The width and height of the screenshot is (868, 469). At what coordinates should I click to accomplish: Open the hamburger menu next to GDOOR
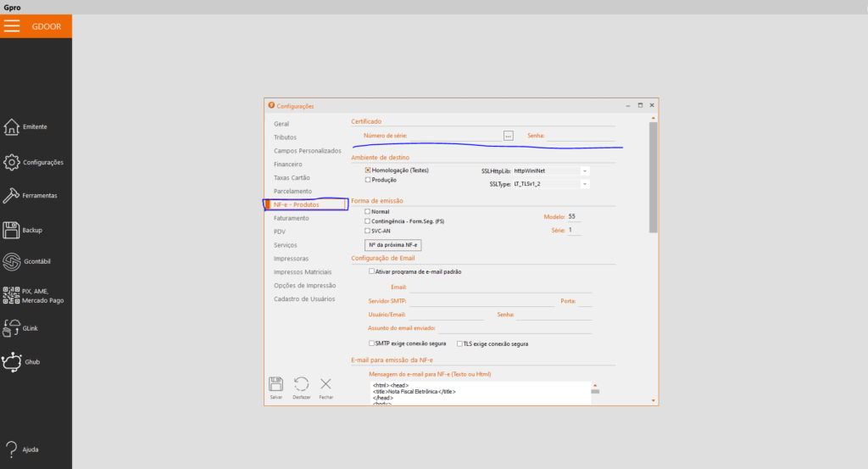(12, 25)
